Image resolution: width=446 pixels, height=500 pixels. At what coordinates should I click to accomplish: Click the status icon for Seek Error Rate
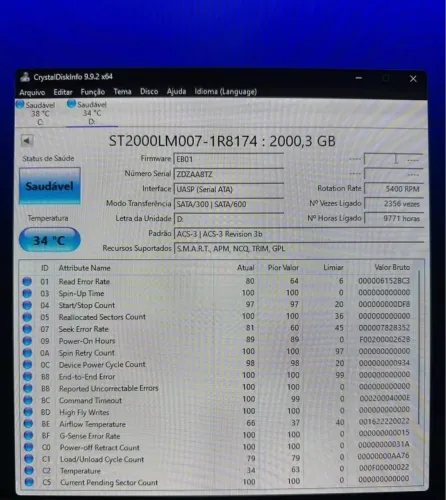[x=27, y=329]
